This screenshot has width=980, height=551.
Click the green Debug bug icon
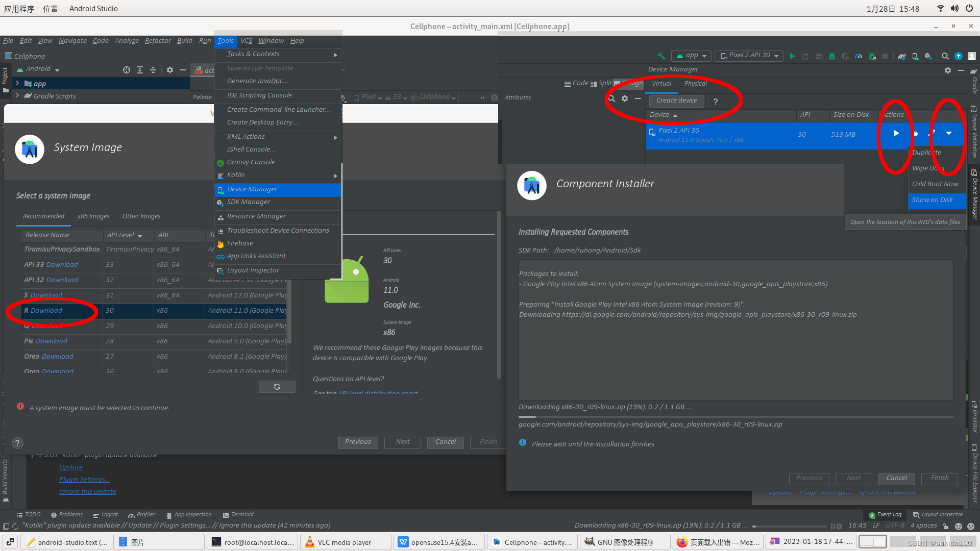[832, 56]
